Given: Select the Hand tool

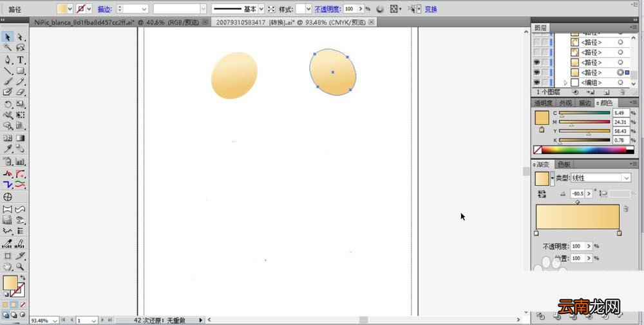Looking at the screenshot, I should pyautogui.click(x=7, y=266).
